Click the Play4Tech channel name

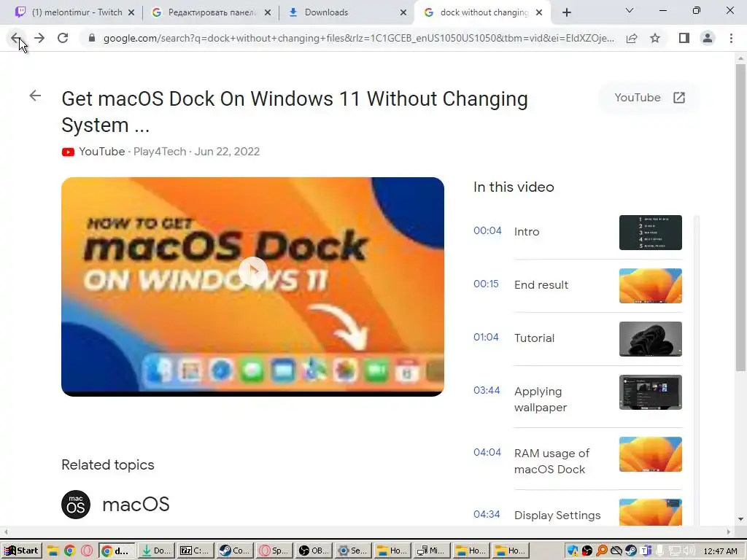(x=160, y=152)
